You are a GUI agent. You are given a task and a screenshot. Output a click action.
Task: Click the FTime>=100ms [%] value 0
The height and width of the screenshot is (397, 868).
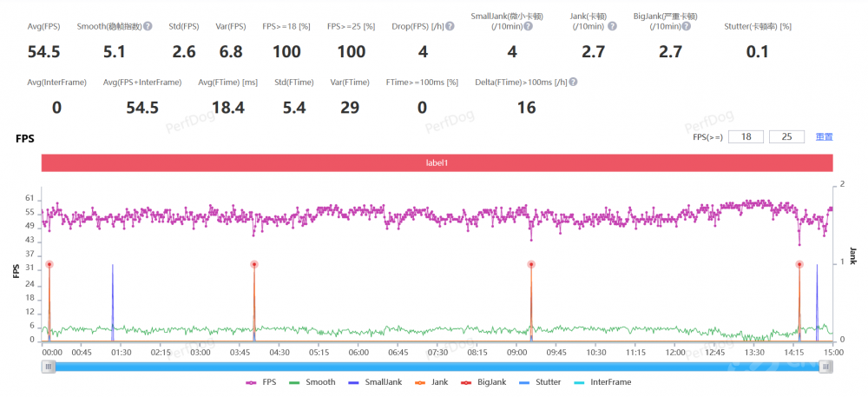(423, 108)
